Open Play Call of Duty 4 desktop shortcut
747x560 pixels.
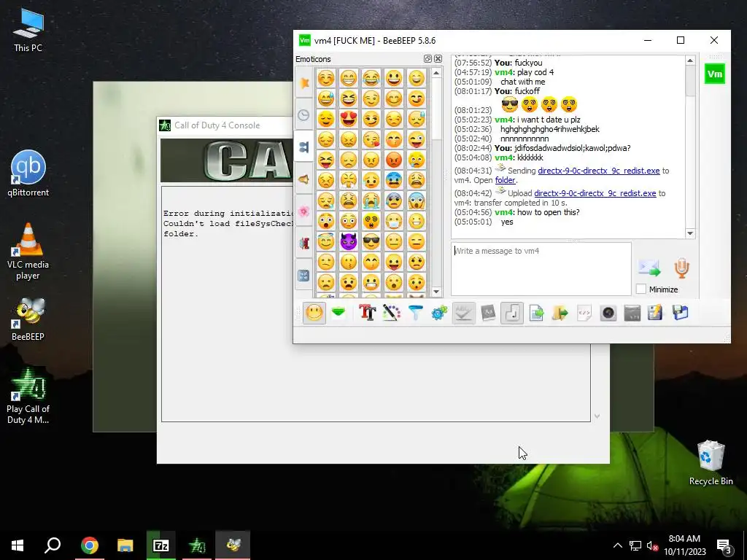28,396
